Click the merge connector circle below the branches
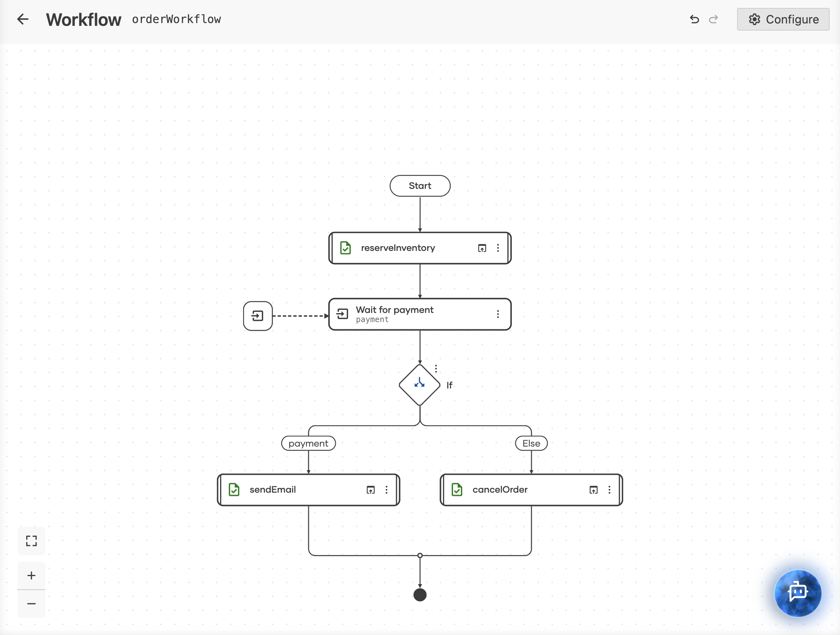Image resolution: width=840 pixels, height=635 pixels. (420, 555)
